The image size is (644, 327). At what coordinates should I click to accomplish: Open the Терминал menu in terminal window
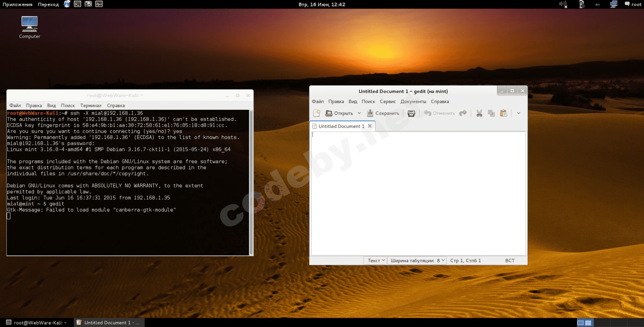[x=91, y=106]
